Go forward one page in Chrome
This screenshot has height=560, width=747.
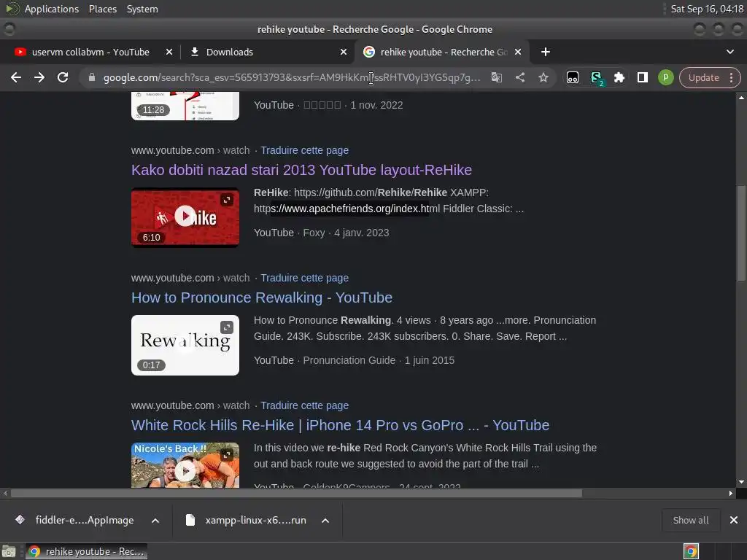(x=39, y=77)
